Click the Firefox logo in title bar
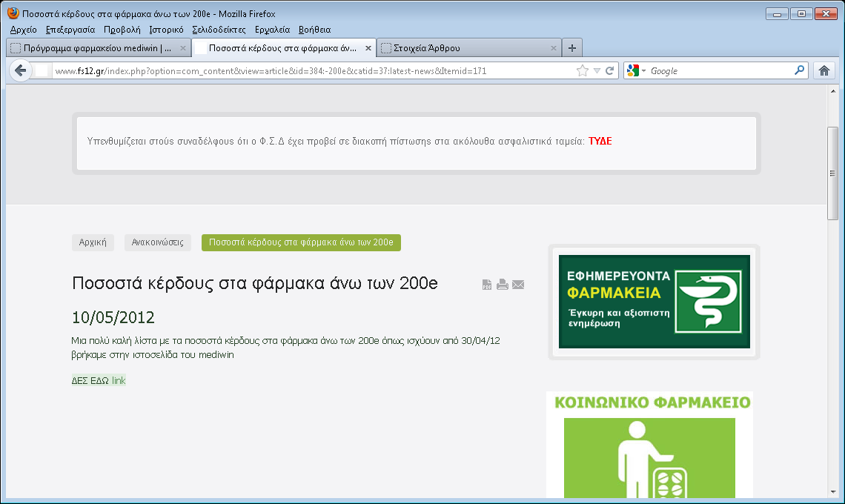This screenshot has height=504, width=845. [x=13, y=13]
